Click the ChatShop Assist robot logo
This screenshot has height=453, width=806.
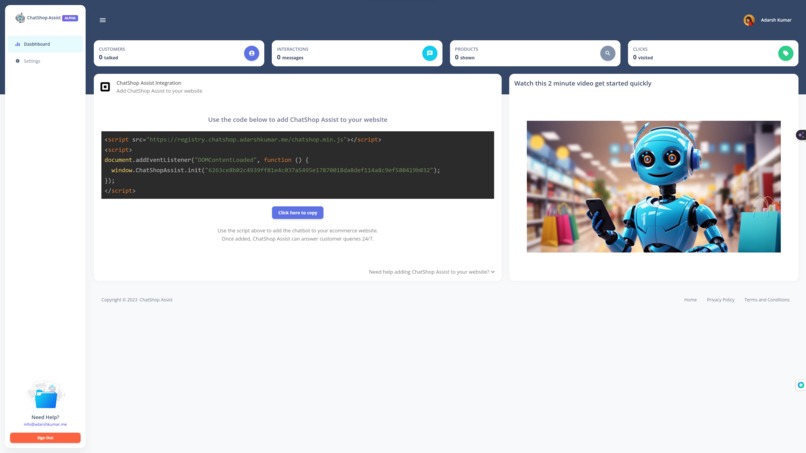coord(20,18)
